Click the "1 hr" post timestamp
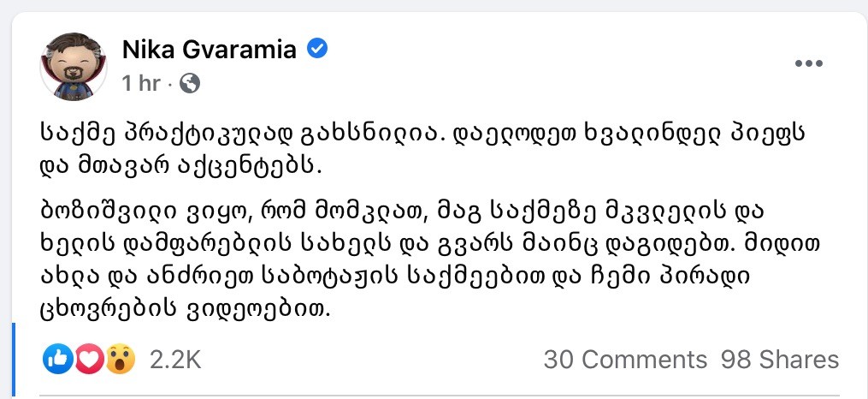This screenshot has width=868, height=399. point(142,83)
